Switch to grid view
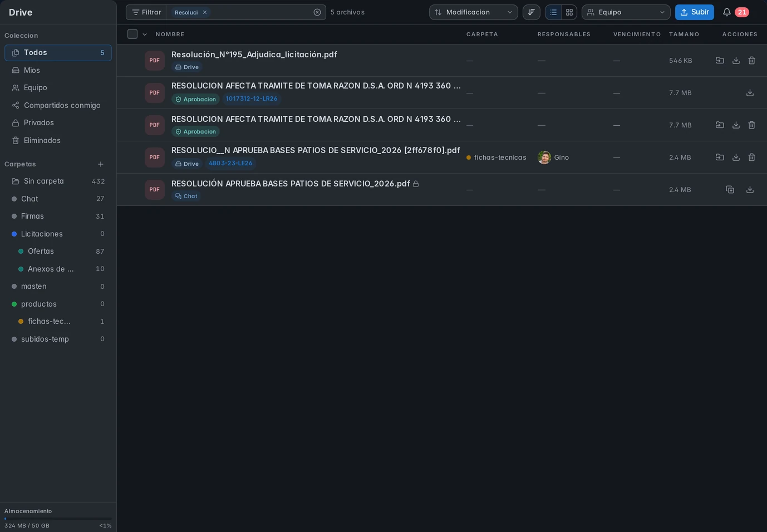This screenshot has width=767, height=532. click(x=569, y=12)
